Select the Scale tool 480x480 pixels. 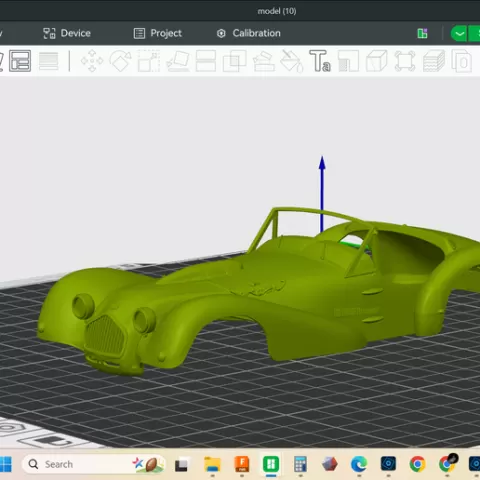point(149,61)
